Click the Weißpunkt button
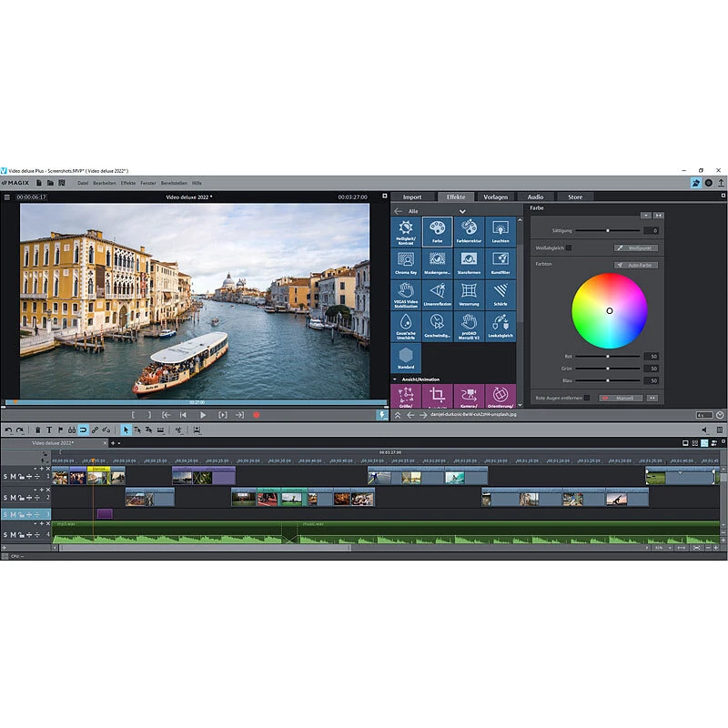728x728 pixels. tap(636, 248)
